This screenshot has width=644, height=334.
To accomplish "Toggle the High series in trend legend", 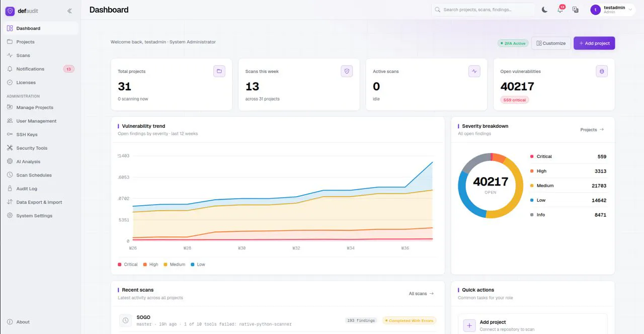I will 151,265.
